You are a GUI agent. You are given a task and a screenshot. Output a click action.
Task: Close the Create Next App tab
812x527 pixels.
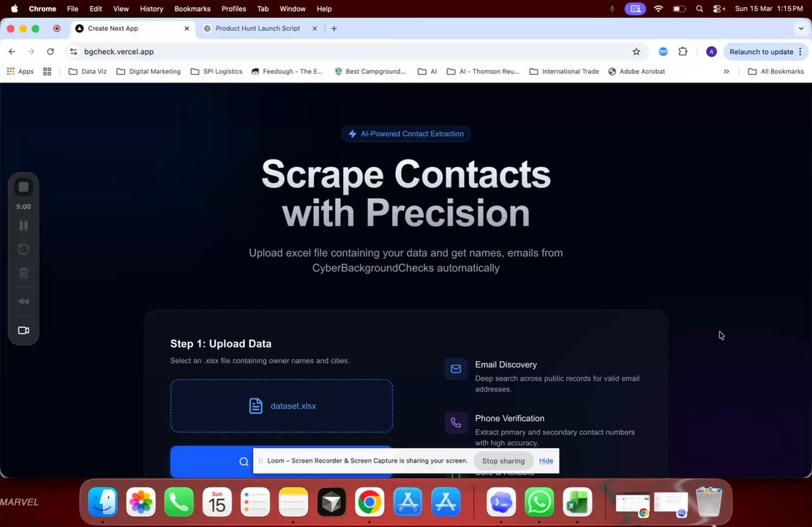click(x=187, y=29)
